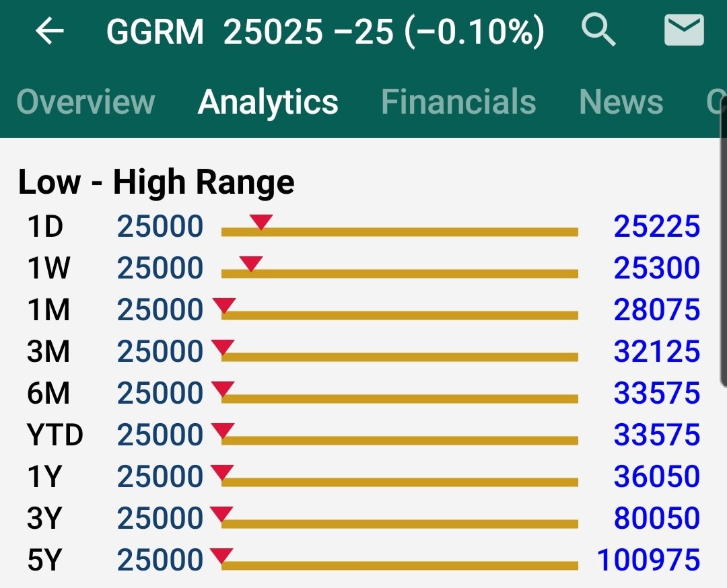Select the 1M high value 28075
Image resolution: width=727 pixels, height=588 pixels.
click(x=656, y=309)
